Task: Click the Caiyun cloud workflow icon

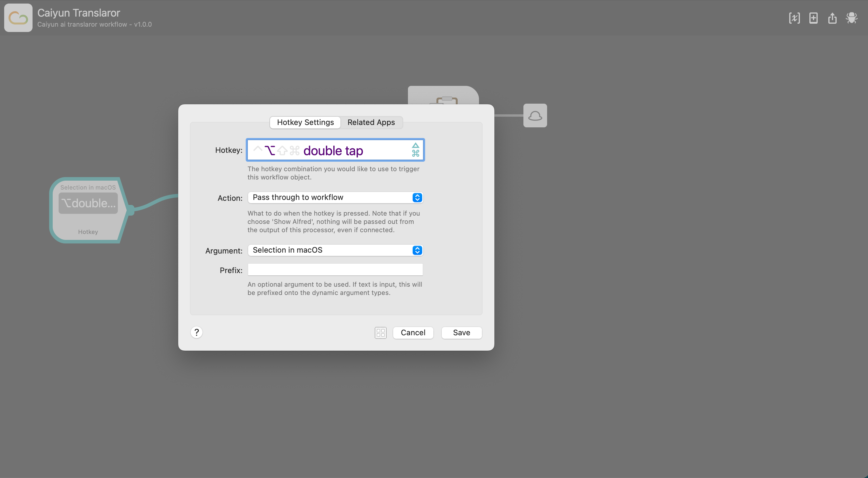Action: pyautogui.click(x=18, y=18)
